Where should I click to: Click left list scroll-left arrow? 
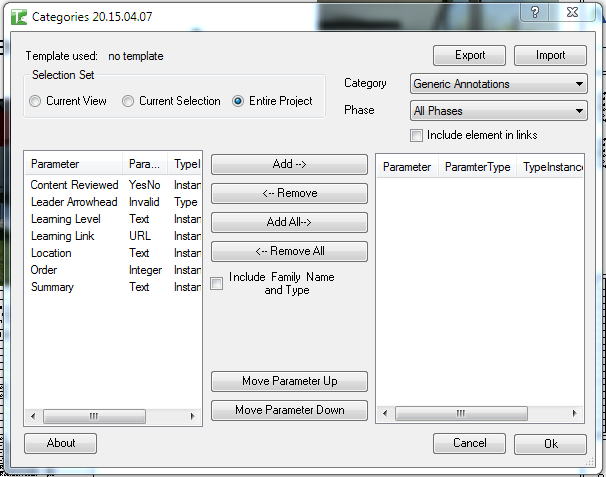tap(33, 417)
